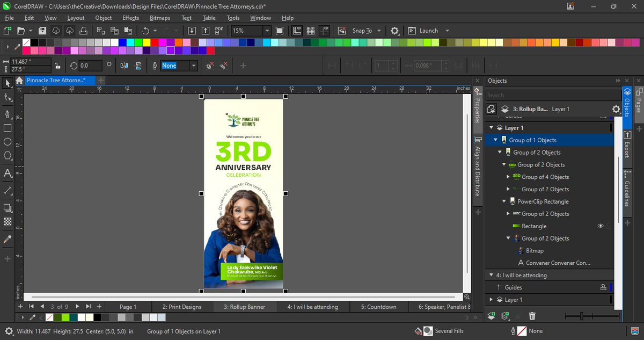Click the Launch button in the toolbar

[429, 31]
